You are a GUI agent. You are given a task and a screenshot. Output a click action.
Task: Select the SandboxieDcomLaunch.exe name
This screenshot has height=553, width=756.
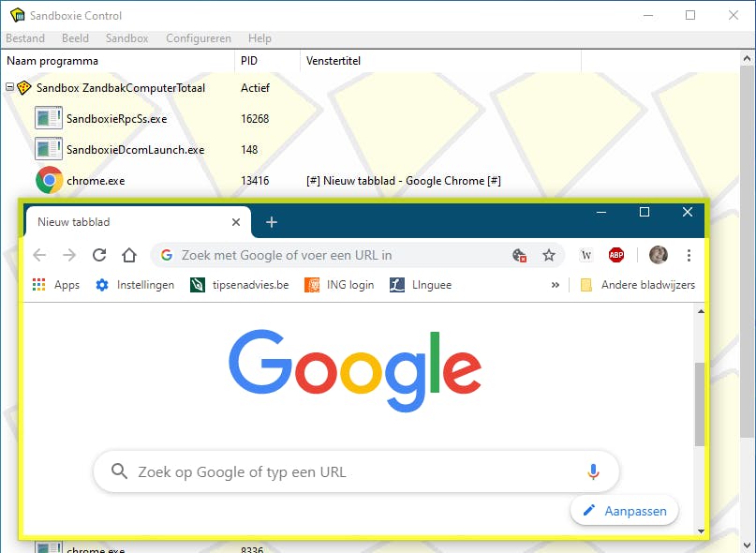[136, 150]
